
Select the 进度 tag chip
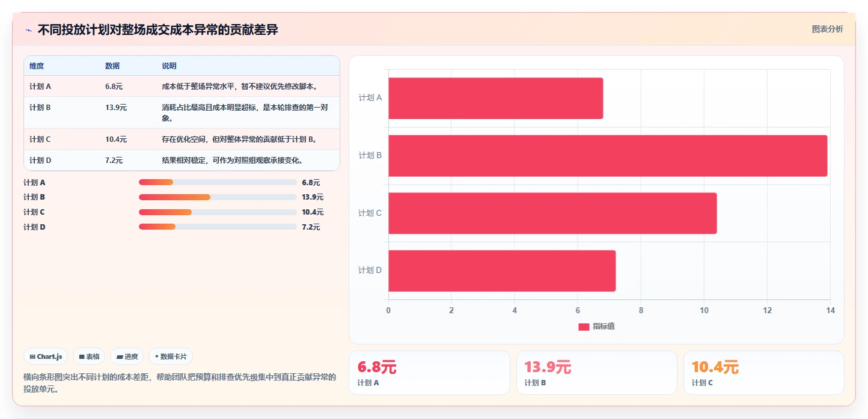tap(127, 356)
